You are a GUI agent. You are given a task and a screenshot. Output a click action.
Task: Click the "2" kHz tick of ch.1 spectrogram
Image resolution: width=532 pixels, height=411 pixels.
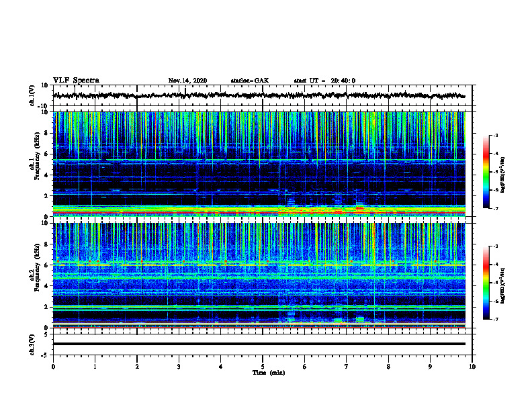(x=46, y=196)
